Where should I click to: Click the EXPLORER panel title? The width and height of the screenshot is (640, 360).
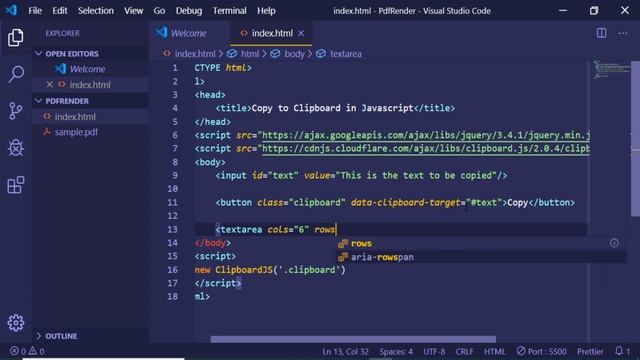(62, 33)
